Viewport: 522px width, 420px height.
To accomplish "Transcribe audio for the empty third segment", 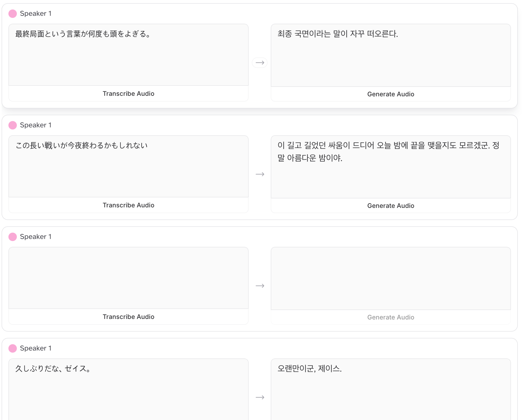I will [128, 317].
